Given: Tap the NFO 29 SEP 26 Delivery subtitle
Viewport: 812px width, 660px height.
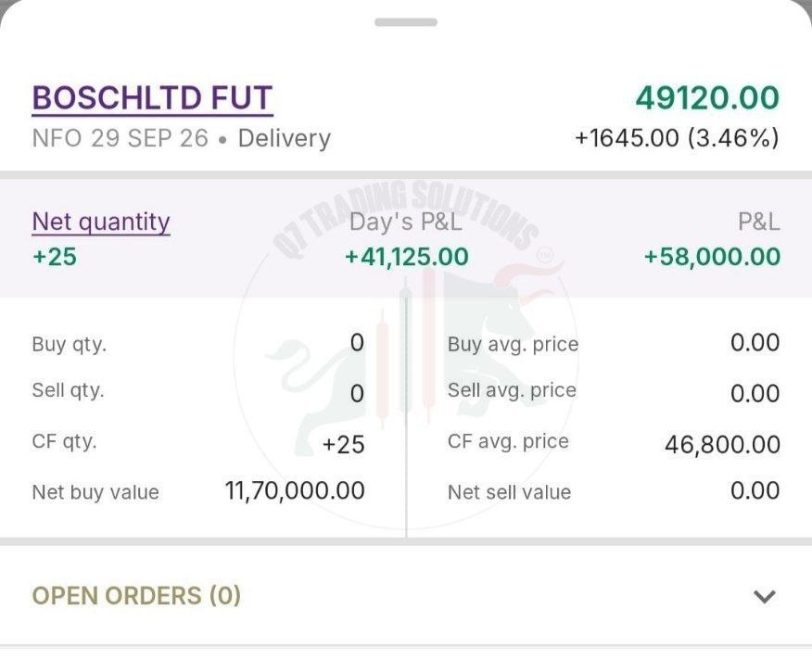Looking at the screenshot, I should [x=182, y=139].
